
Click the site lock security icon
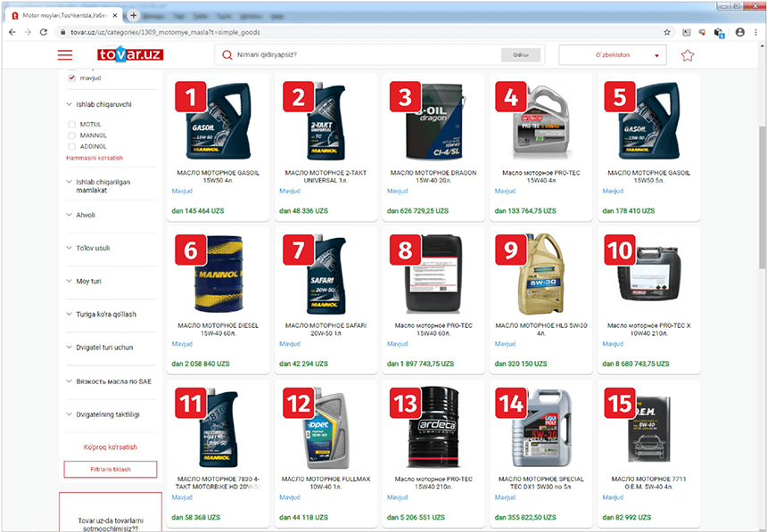coord(62,32)
